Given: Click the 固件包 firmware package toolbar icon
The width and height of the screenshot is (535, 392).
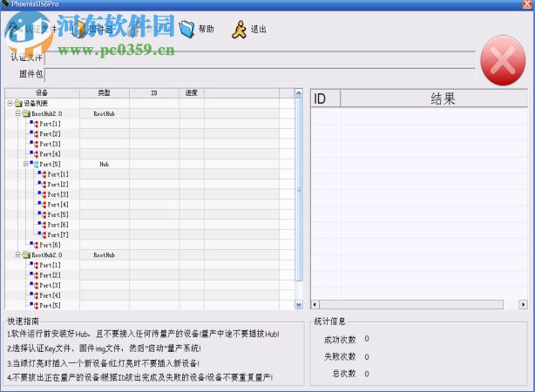Looking at the screenshot, I should (79, 30).
